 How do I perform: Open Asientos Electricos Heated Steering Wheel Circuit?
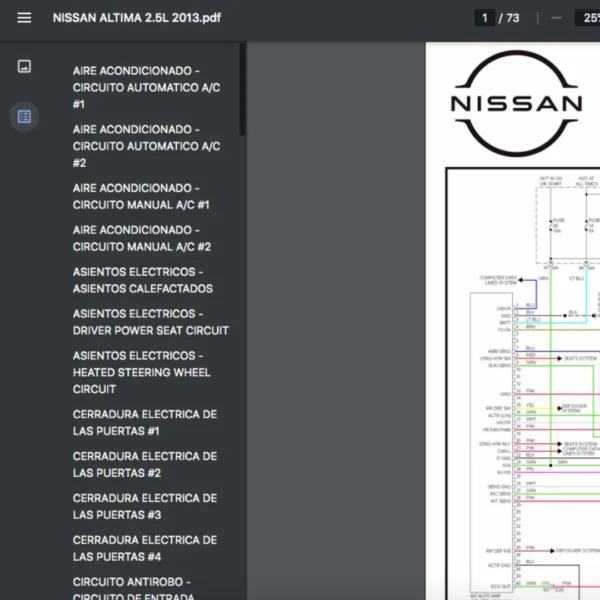[141, 372]
